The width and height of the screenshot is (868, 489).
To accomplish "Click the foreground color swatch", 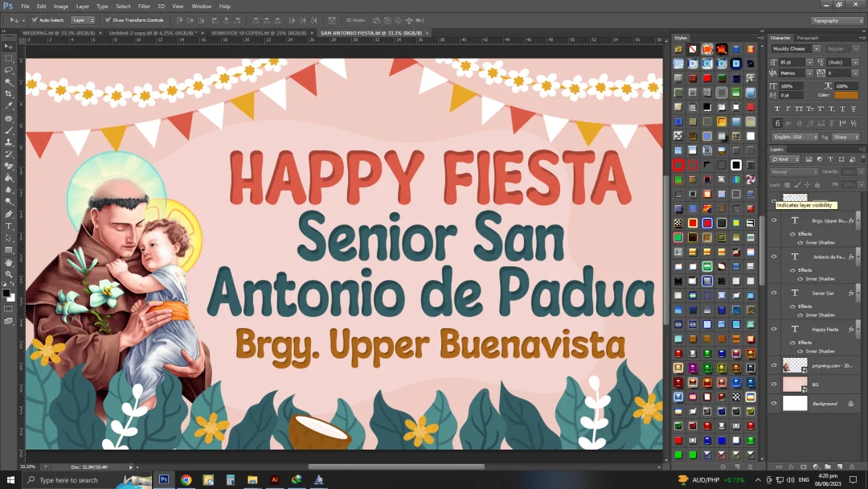I will tap(6, 293).
